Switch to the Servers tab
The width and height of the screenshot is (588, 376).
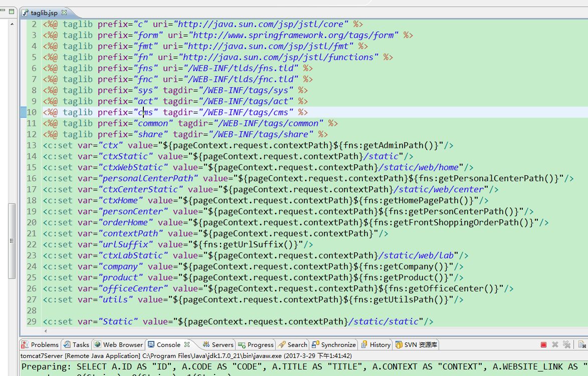coord(218,344)
